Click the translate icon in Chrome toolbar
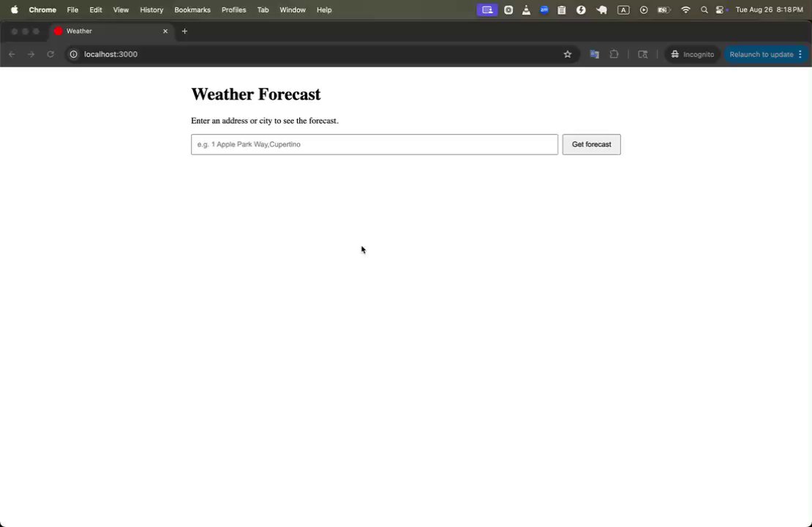The height and width of the screenshot is (527, 812). (x=595, y=54)
